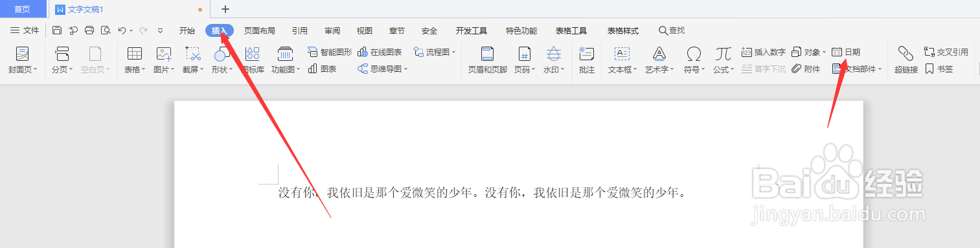
Task: Insert a comment via 批注
Action: coord(587,61)
